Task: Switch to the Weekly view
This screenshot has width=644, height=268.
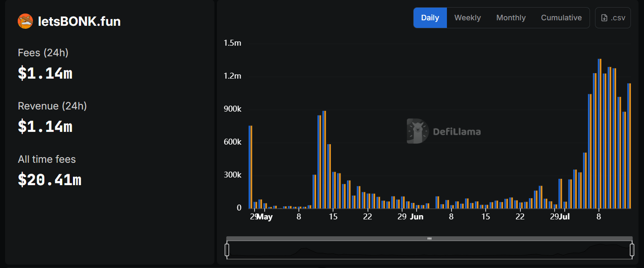Action: point(467,18)
